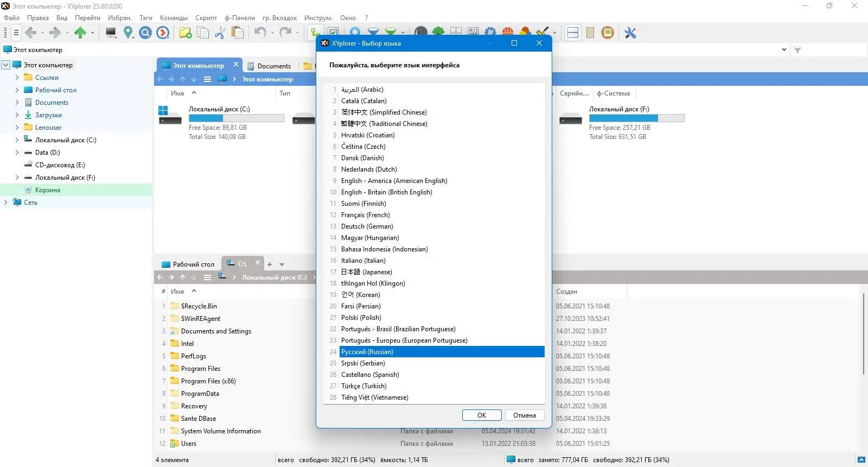This screenshot has height=467, width=868.
Task: Click the Undo arrow icon
Action: [260, 33]
